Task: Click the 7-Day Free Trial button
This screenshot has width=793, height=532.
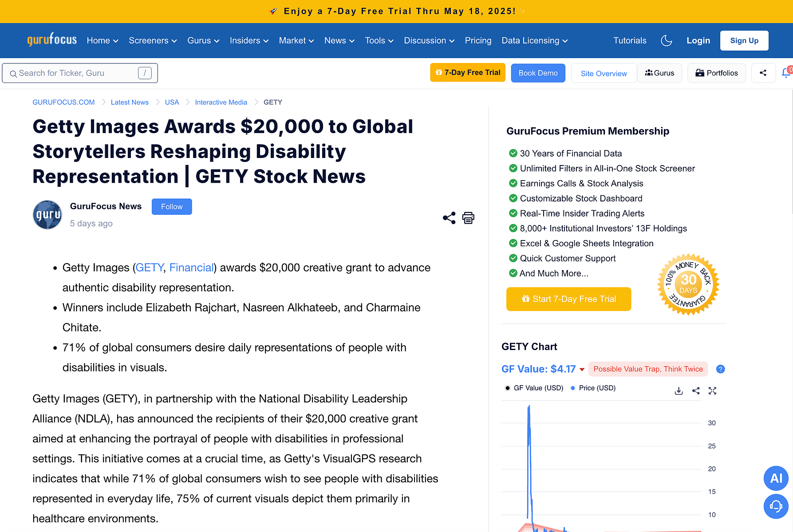Action: (468, 73)
